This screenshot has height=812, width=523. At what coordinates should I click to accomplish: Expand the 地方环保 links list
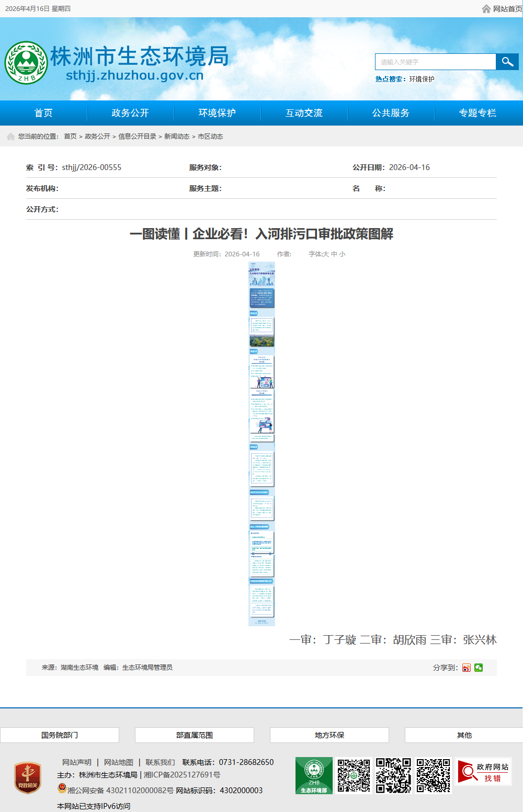click(329, 735)
